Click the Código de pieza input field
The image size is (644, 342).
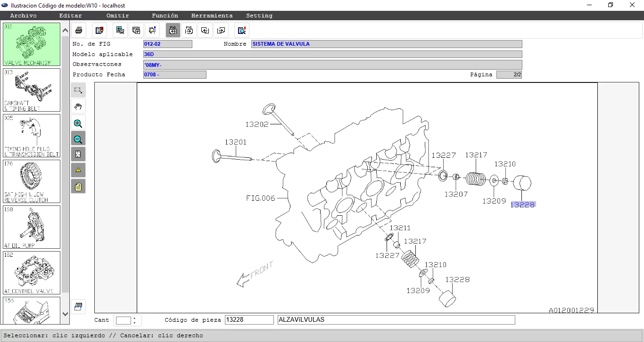tap(249, 320)
